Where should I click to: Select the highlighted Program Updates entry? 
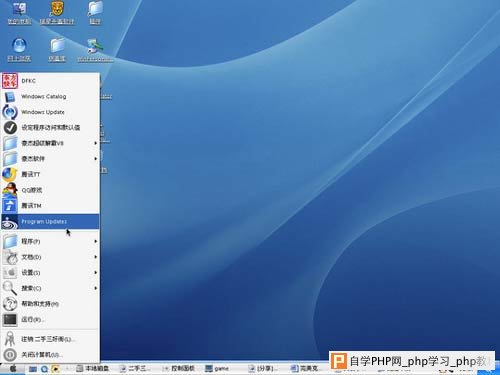[50, 222]
